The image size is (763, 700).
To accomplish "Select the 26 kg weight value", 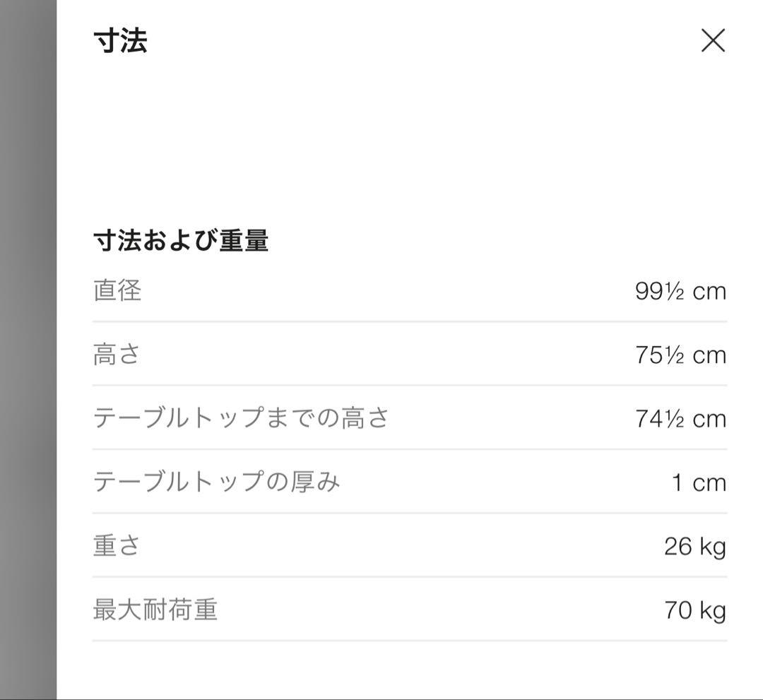I will tap(694, 546).
